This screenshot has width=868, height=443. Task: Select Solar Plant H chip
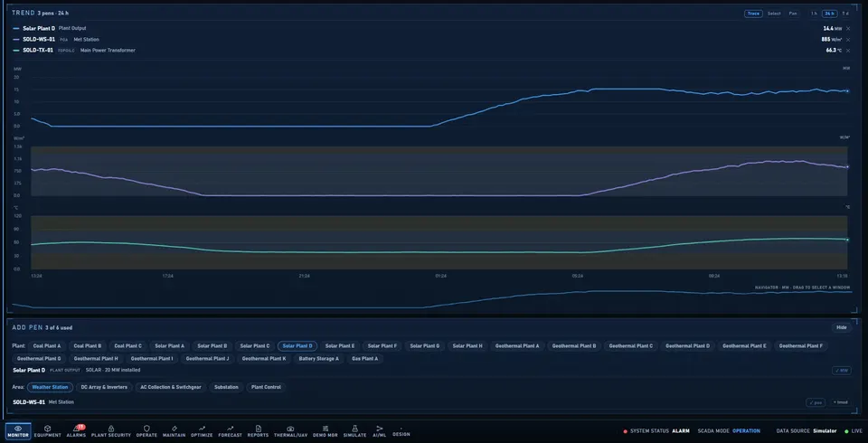coord(467,346)
